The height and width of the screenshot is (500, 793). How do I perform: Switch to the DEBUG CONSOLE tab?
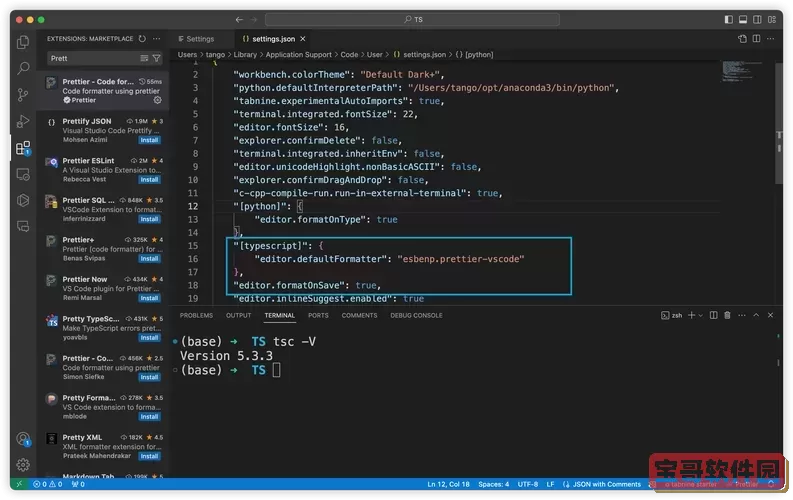coord(416,315)
